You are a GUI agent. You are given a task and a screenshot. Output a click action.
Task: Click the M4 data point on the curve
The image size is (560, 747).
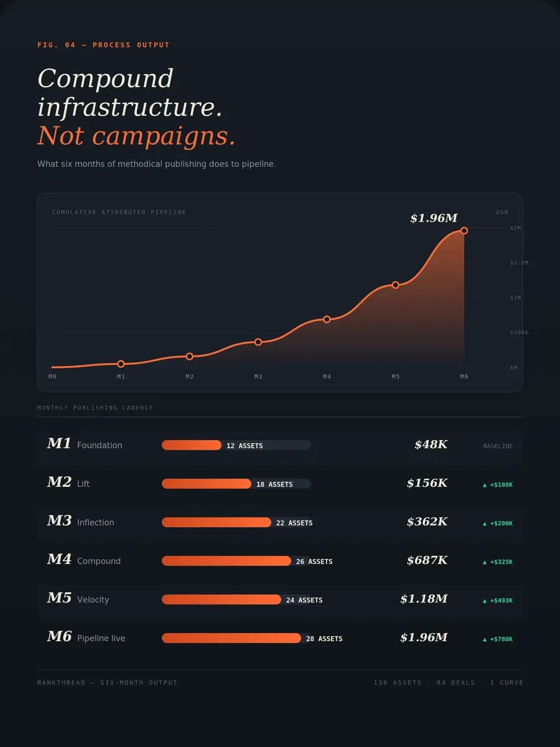[x=327, y=319]
